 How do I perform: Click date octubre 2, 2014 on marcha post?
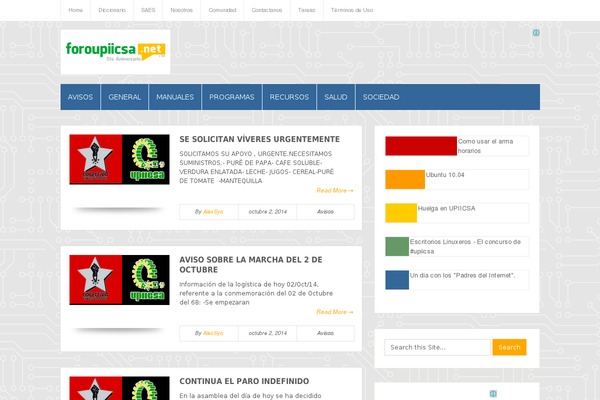click(x=267, y=333)
